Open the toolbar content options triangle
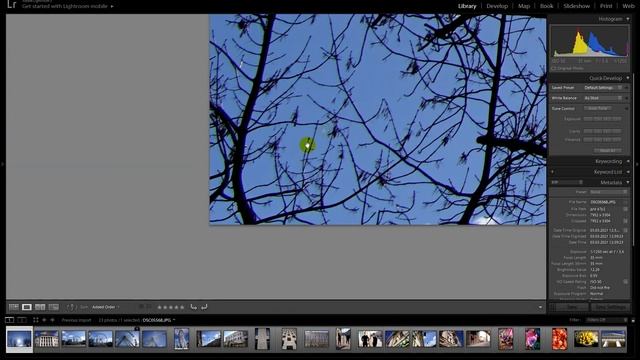This screenshot has width=640, height=360. coord(540,307)
